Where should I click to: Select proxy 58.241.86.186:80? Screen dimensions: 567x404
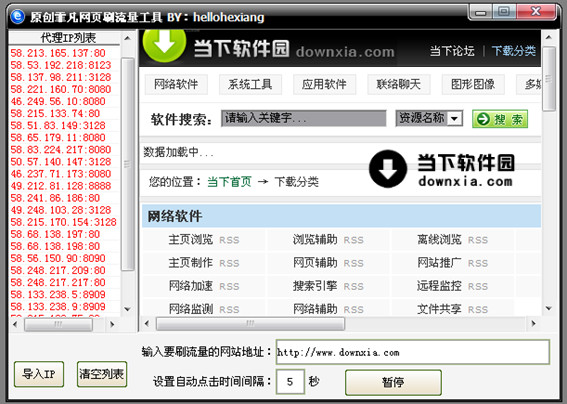pyautogui.click(x=55, y=198)
